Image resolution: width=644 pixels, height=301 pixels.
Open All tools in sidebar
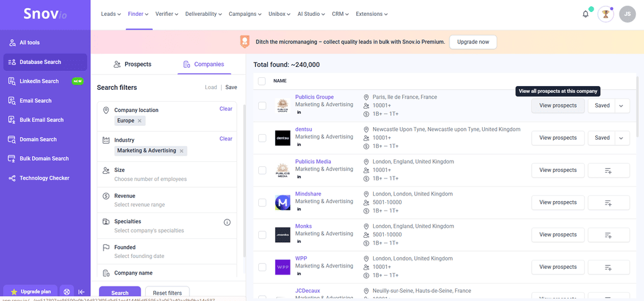pyautogui.click(x=45, y=43)
